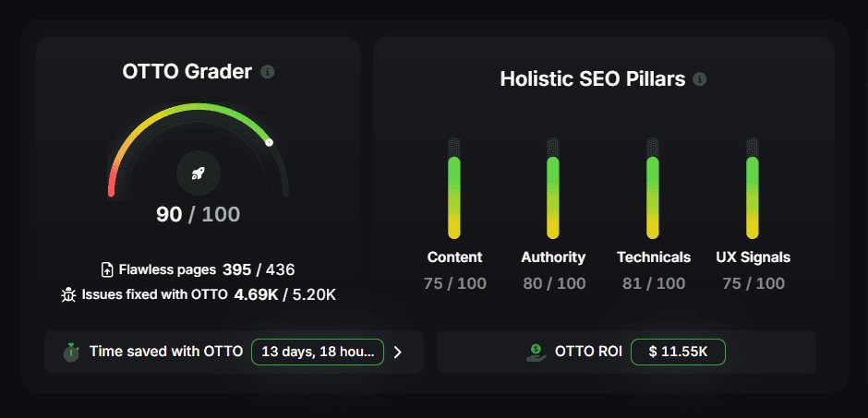Click the rocket icon in the gauge

(x=199, y=173)
